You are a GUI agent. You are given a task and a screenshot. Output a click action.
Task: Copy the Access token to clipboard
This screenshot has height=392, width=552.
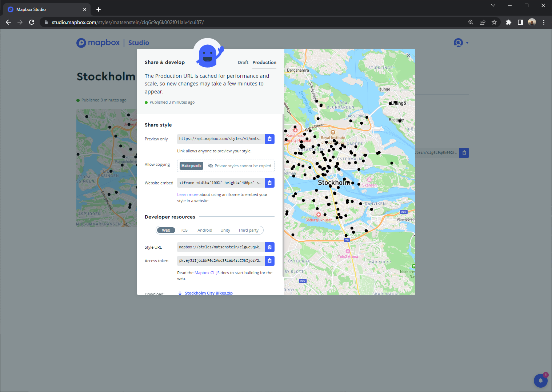tap(269, 260)
